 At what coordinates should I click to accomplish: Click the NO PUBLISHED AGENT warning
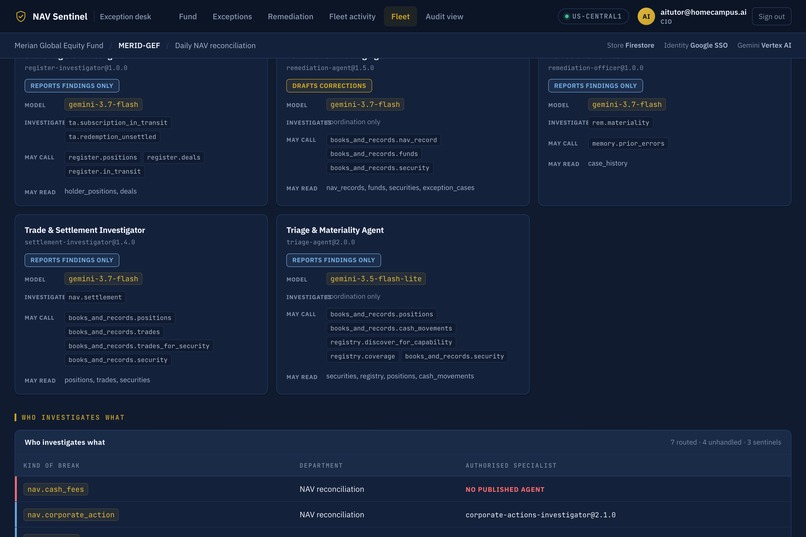tap(505, 489)
